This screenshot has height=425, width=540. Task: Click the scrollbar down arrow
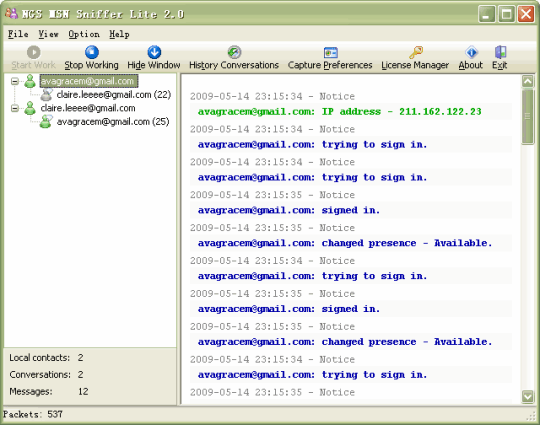pos(528,396)
